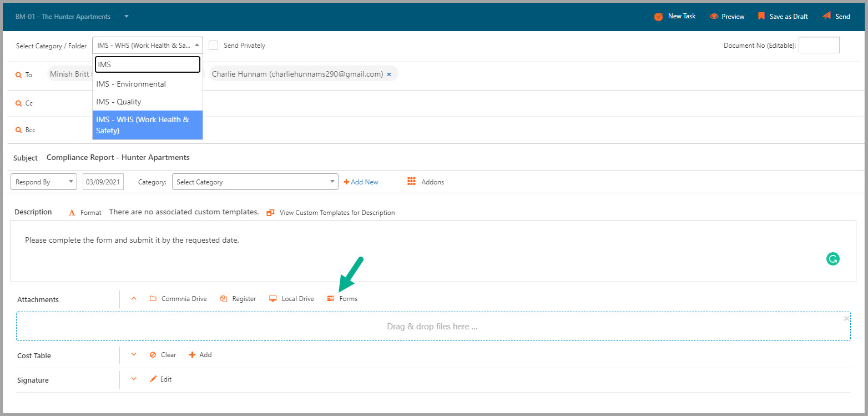Expand the Signature section chevron
Viewport: 868px width, 416px height.
pyautogui.click(x=134, y=379)
